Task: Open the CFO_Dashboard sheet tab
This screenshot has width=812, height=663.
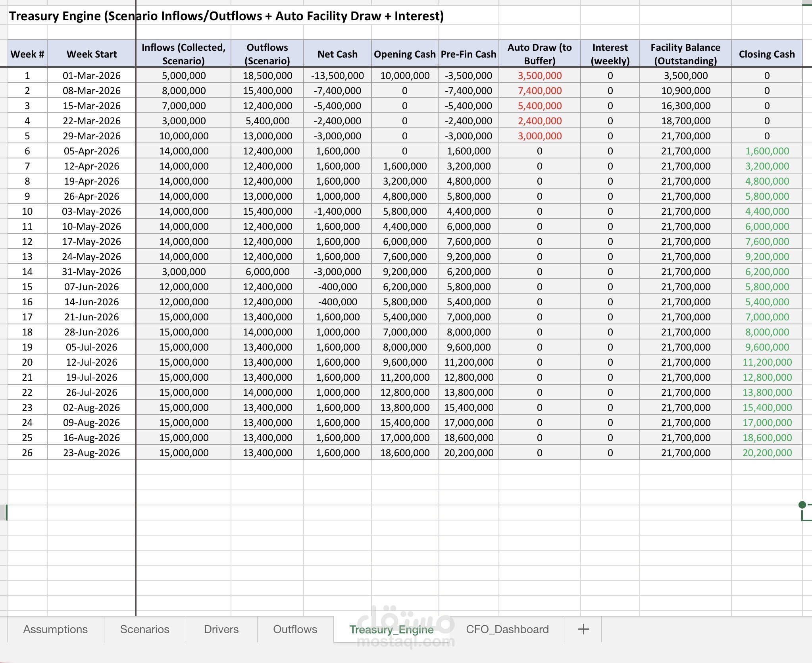Action: click(507, 629)
